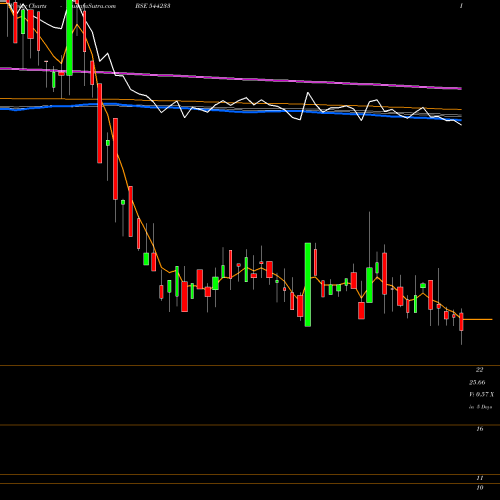Click the BSE 544233 symbol label

(153, 6)
